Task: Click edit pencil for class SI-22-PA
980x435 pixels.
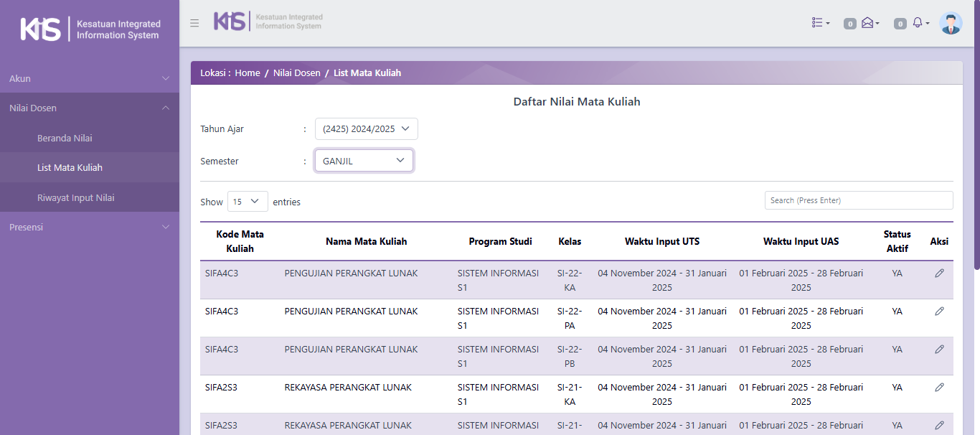Action: point(939,312)
